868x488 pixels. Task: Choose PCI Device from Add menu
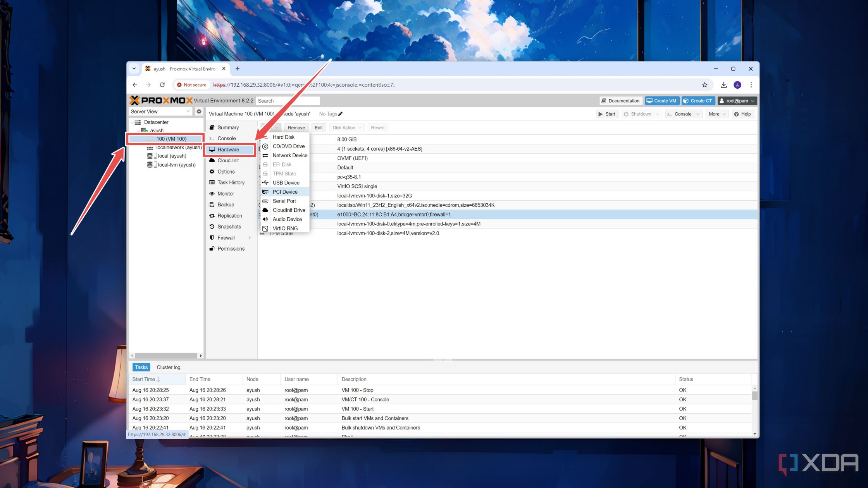coord(284,192)
